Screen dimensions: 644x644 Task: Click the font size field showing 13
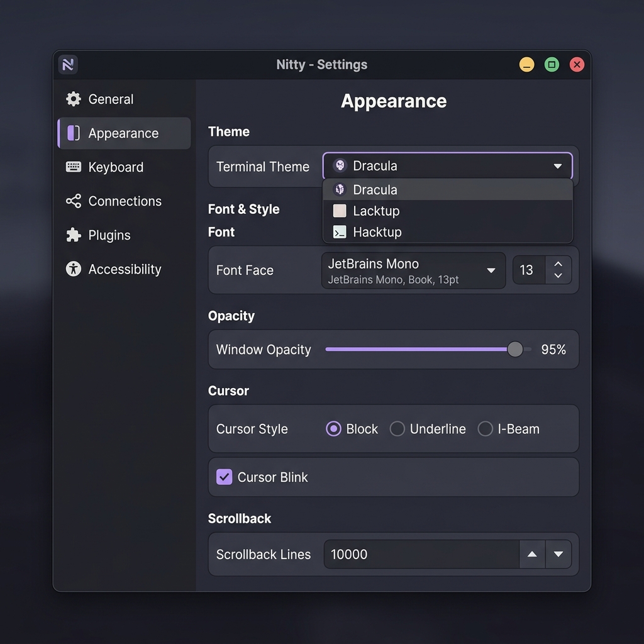coord(529,270)
